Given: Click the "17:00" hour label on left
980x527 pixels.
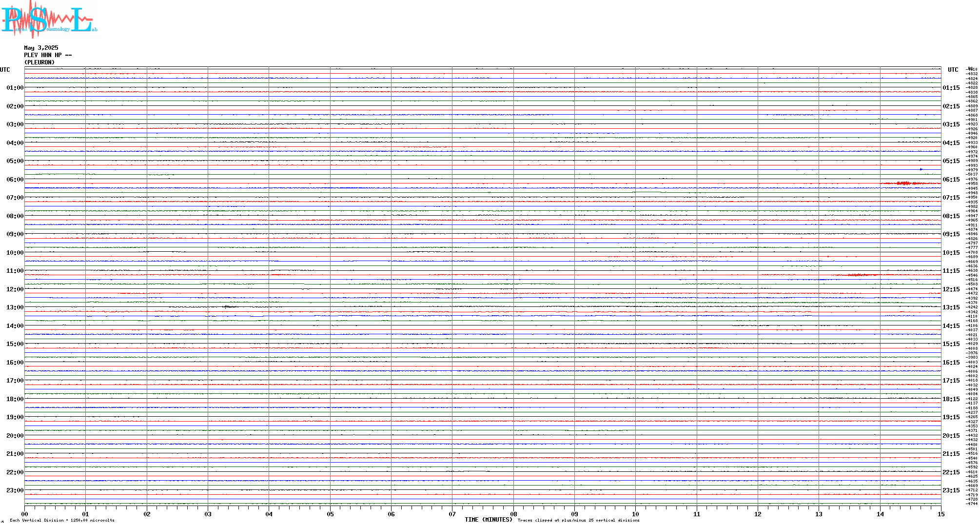Looking at the screenshot, I should coord(15,381).
